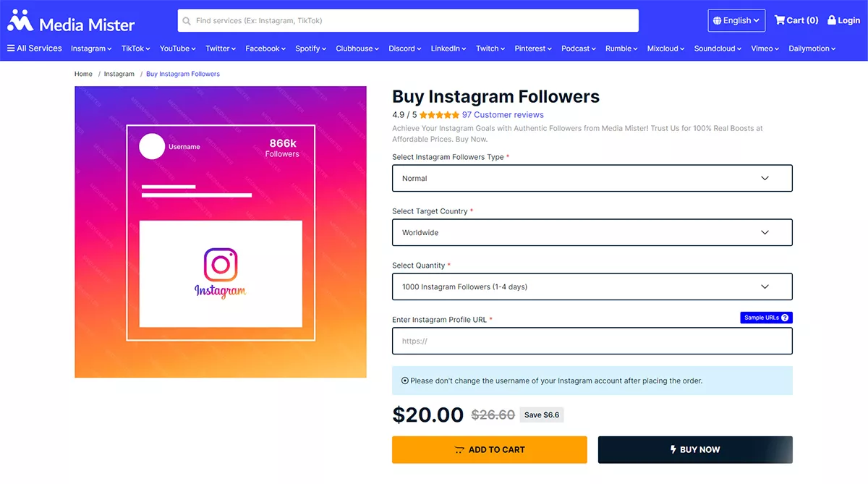Viewport: 868px width, 484px height.
Task: Open All Services hamburger menu
Action: pos(11,48)
